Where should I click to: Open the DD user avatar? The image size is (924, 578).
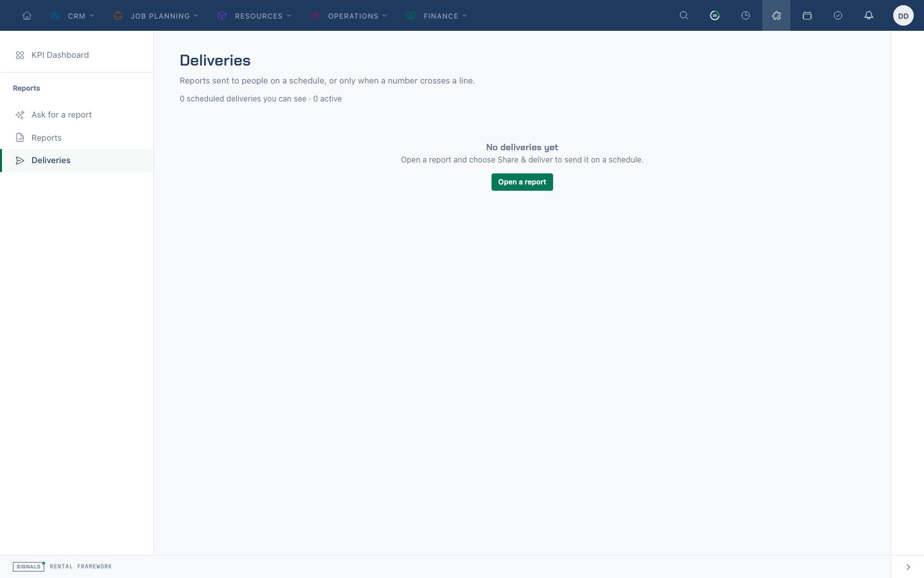[903, 15]
